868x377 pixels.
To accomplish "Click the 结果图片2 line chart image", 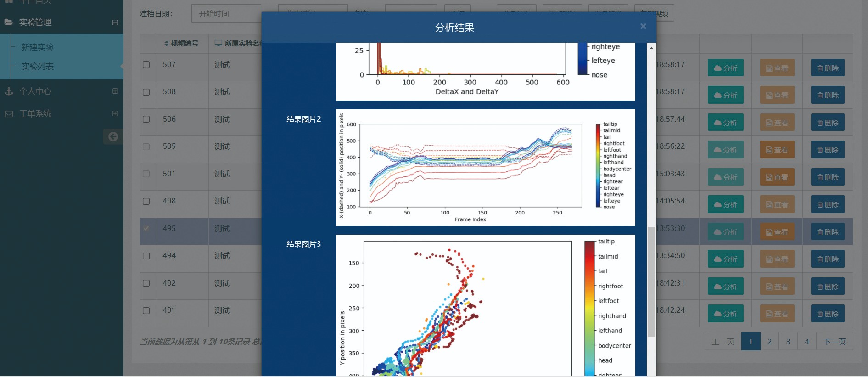I will point(486,168).
